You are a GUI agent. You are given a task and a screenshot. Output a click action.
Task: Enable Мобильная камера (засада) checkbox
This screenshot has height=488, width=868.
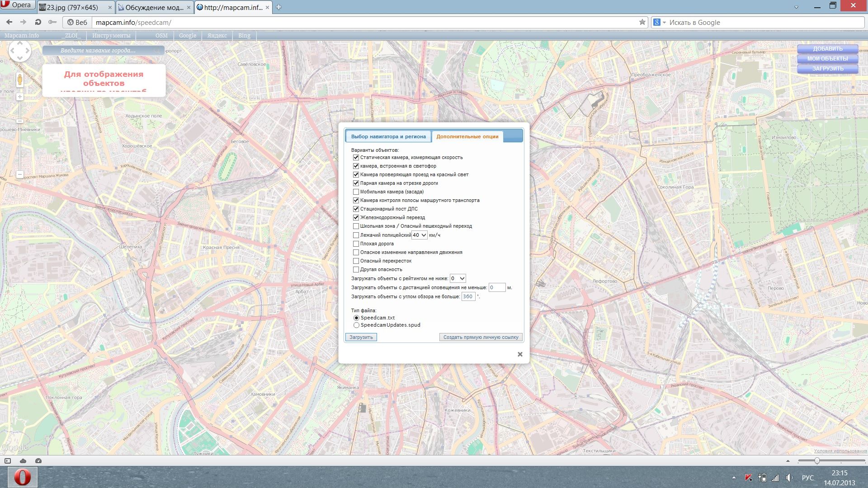point(356,192)
